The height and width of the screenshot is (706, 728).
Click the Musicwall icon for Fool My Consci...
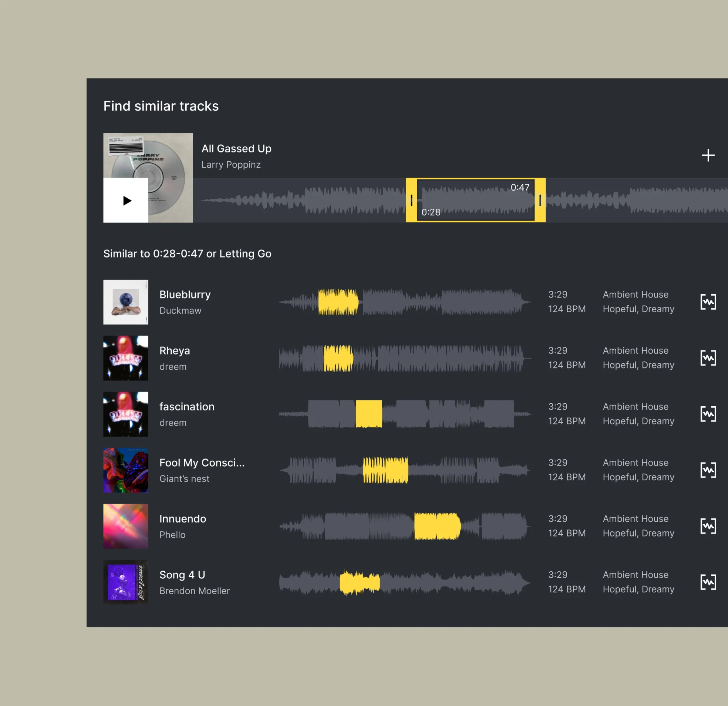[708, 470]
